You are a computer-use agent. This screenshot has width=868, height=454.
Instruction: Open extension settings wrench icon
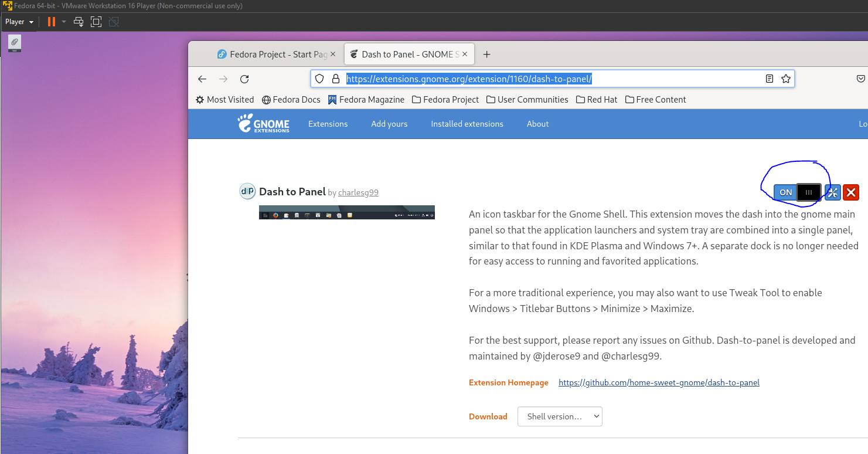point(832,192)
